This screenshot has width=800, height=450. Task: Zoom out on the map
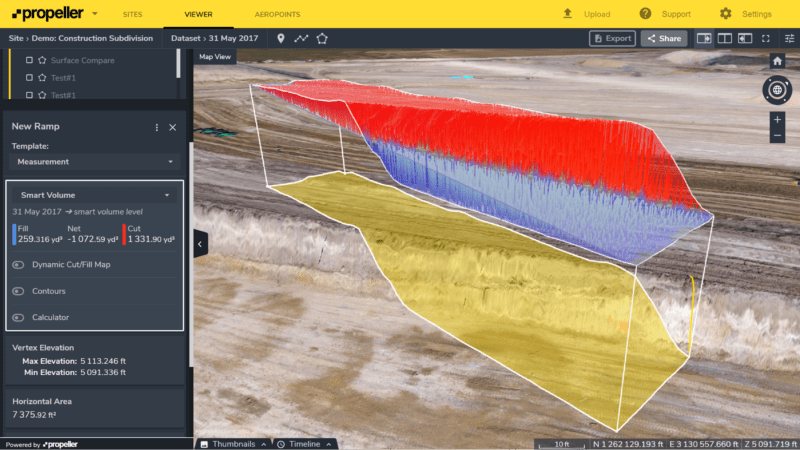(777, 136)
